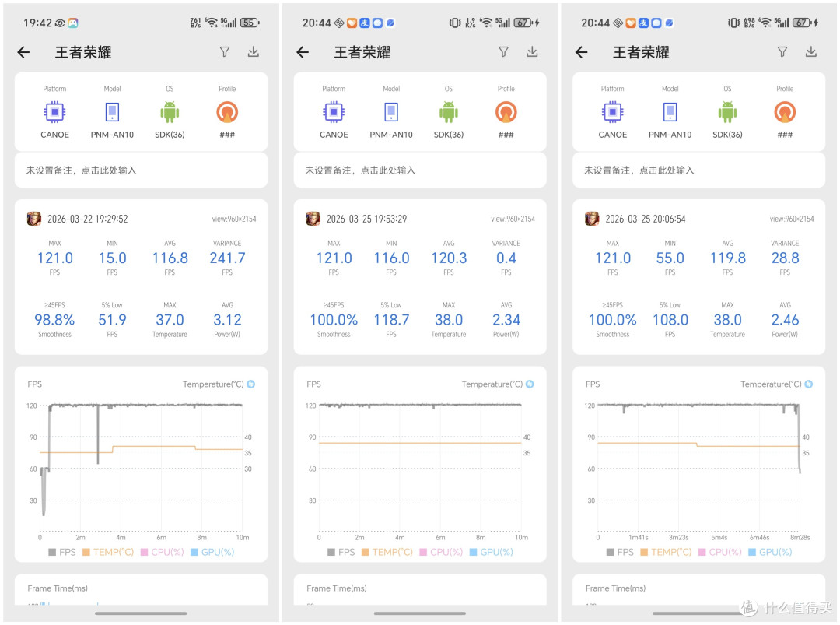Screen dimensions: 840x625
Task: Tap FPS drop at chart end, right screenshot
Action: point(799,440)
